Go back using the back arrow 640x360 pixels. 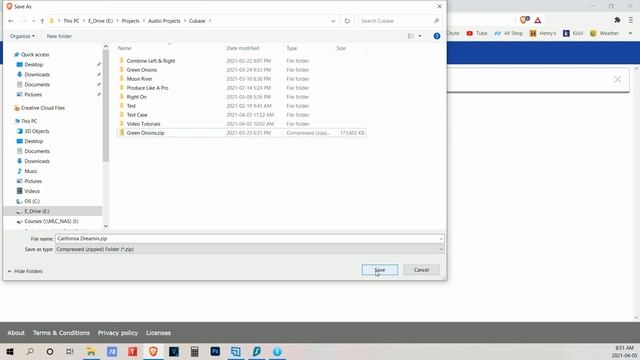11,21
